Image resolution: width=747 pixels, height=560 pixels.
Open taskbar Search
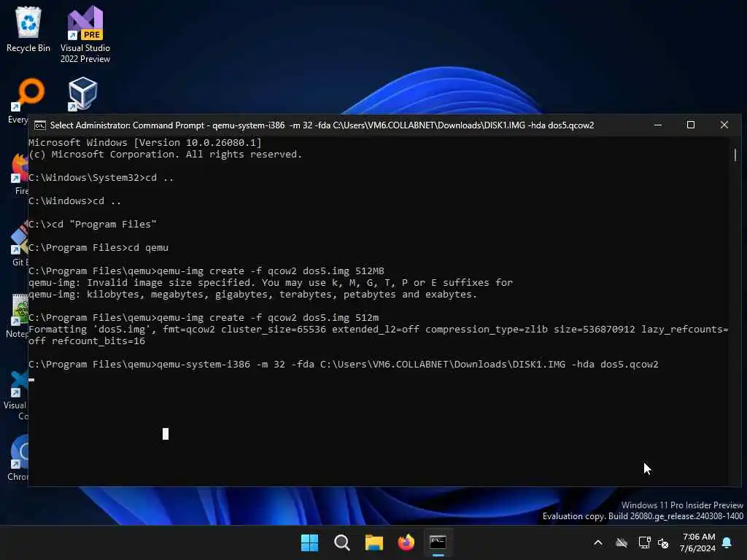pyautogui.click(x=341, y=542)
